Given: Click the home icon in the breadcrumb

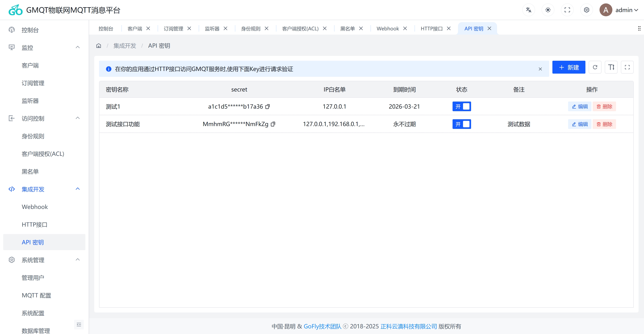Looking at the screenshot, I should click(98, 45).
